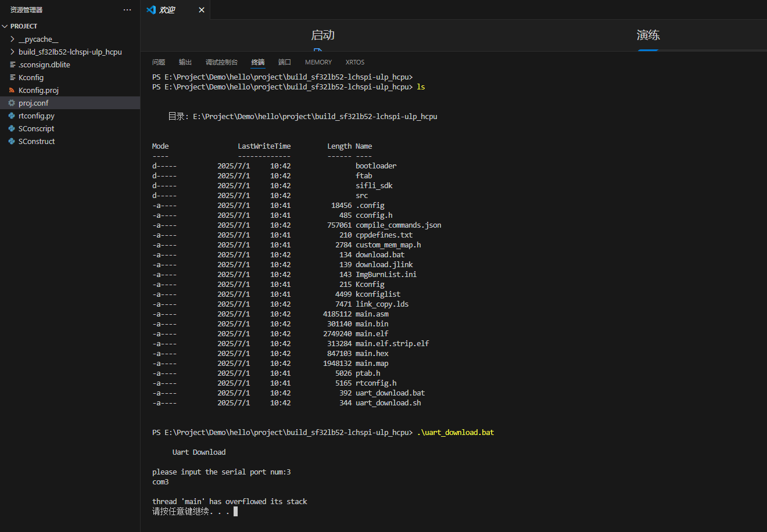Screen dimensions: 767x532
Task: Click the 'ls' command in the terminal
Action: [421, 87]
